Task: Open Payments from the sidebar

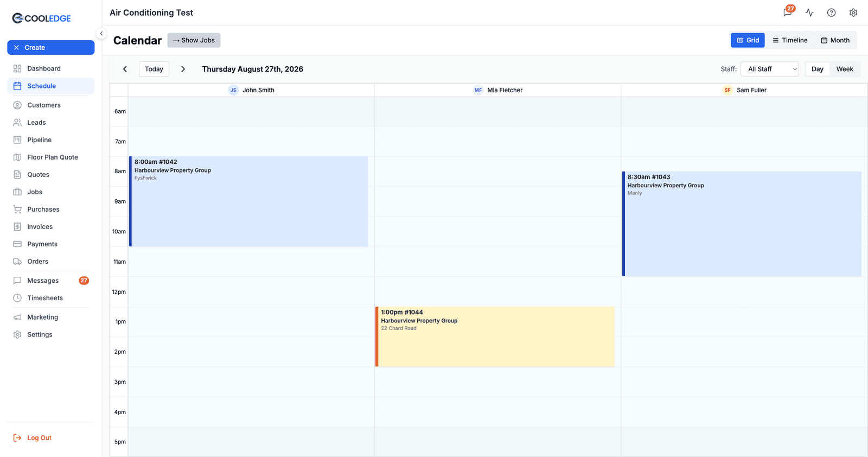Action: coord(50,244)
